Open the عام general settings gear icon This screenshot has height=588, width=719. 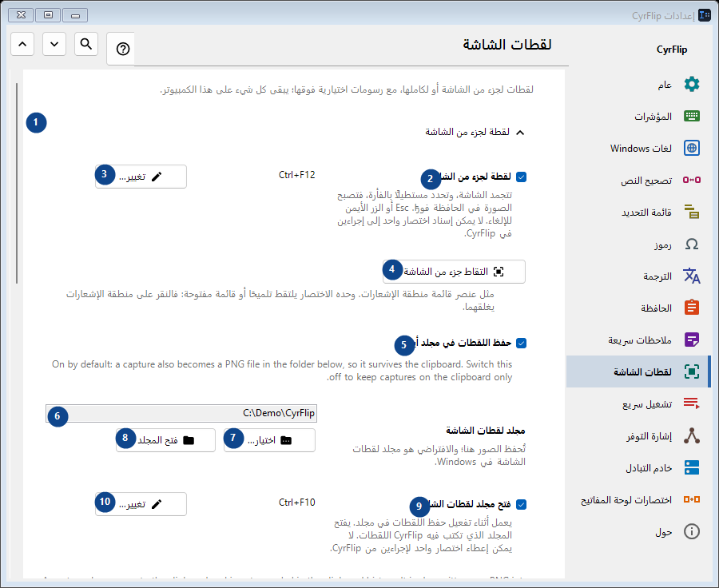click(692, 85)
